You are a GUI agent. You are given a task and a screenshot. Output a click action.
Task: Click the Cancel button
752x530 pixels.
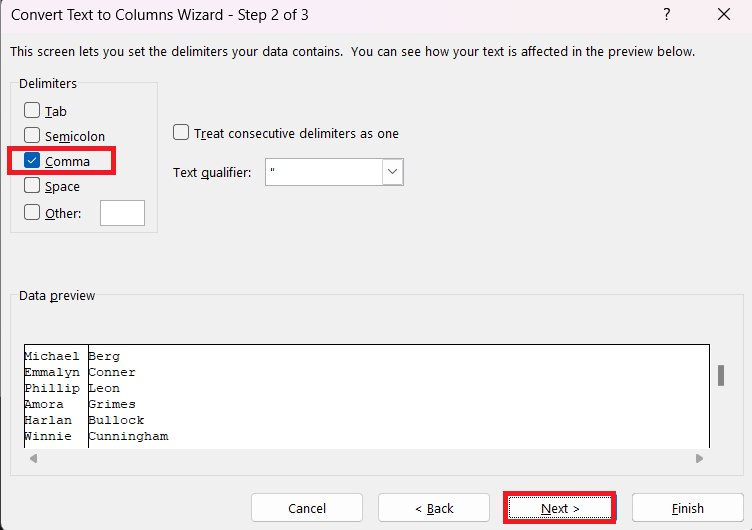[x=307, y=508]
